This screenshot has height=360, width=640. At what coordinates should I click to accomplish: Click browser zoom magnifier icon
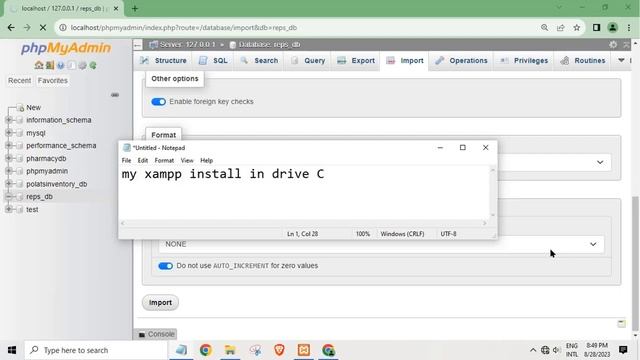tap(544, 28)
